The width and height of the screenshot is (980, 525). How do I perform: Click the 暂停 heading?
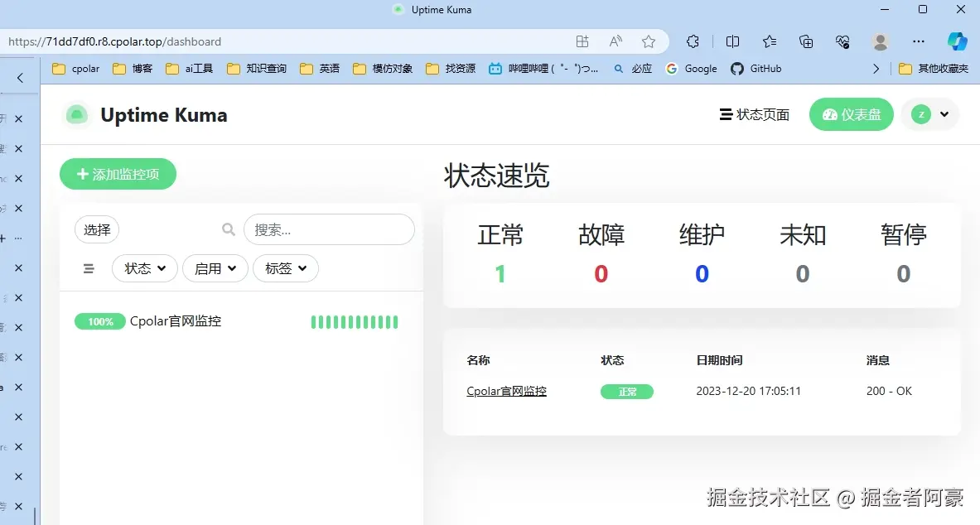904,235
